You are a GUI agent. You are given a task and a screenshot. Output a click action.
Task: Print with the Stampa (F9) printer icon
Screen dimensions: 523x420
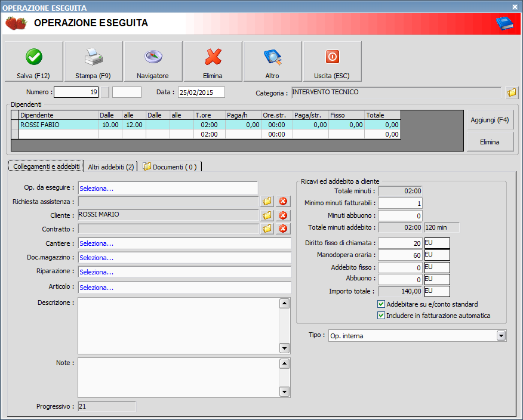pyautogui.click(x=93, y=57)
